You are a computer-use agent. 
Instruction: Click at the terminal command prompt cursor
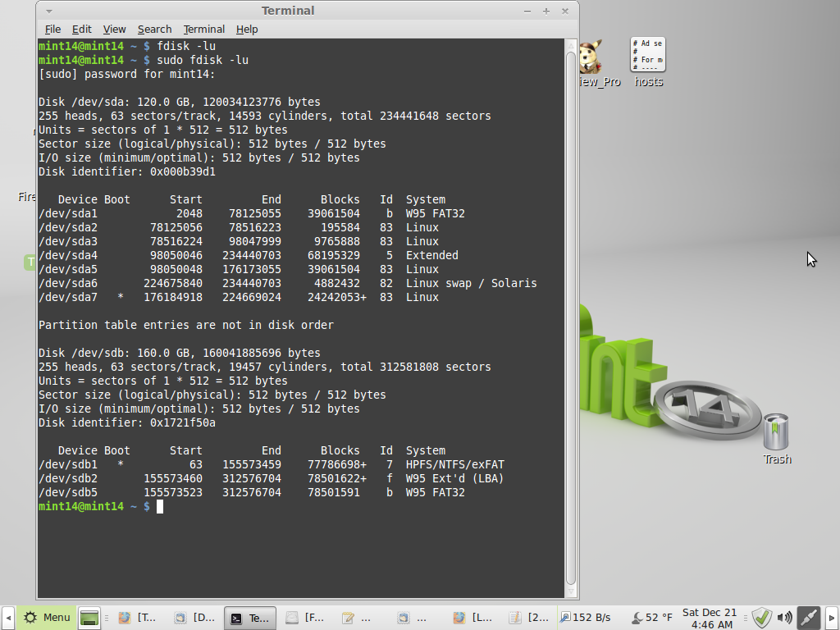(160, 507)
